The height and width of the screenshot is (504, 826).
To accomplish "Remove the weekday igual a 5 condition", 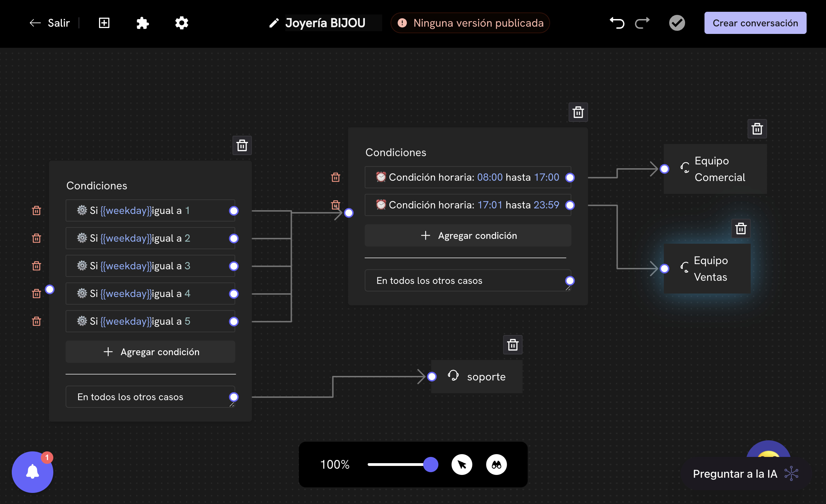I will (x=36, y=321).
